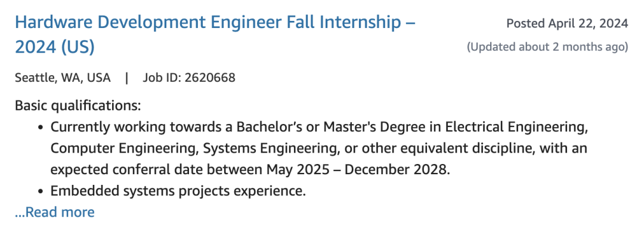Click the separator bar before Job ID
The image size is (644, 232).
coord(127,78)
